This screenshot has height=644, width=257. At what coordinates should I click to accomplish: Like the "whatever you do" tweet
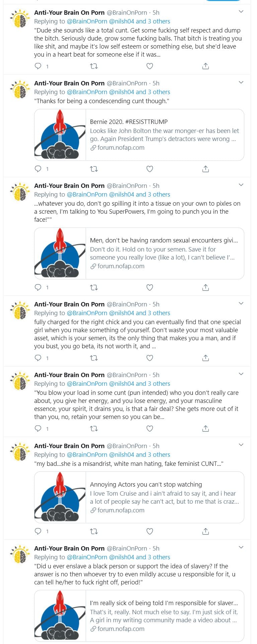tap(150, 287)
